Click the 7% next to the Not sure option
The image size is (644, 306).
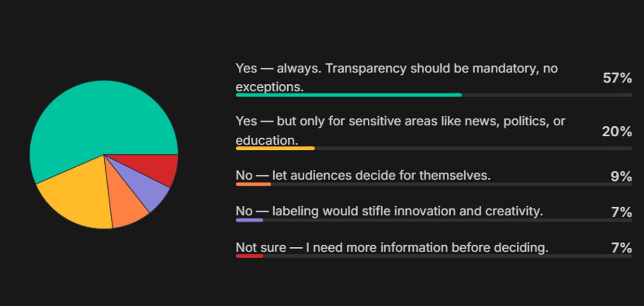click(621, 248)
